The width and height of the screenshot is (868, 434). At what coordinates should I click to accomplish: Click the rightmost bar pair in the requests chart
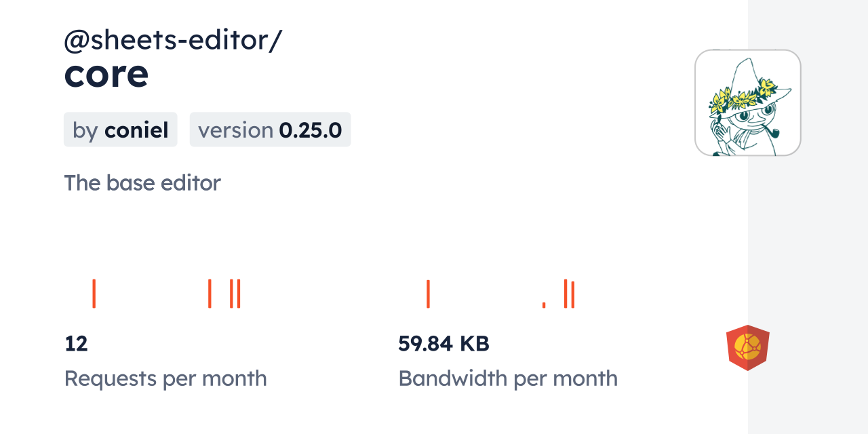(x=235, y=294)
